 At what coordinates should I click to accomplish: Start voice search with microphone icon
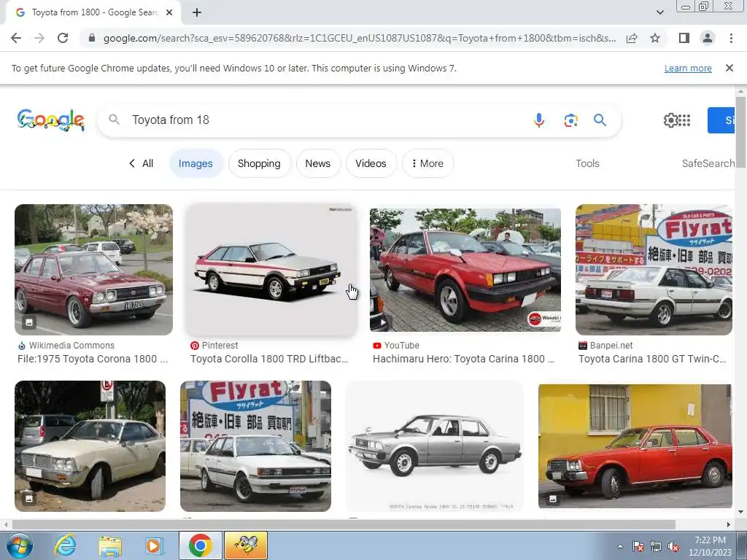[x=539, y=120]
